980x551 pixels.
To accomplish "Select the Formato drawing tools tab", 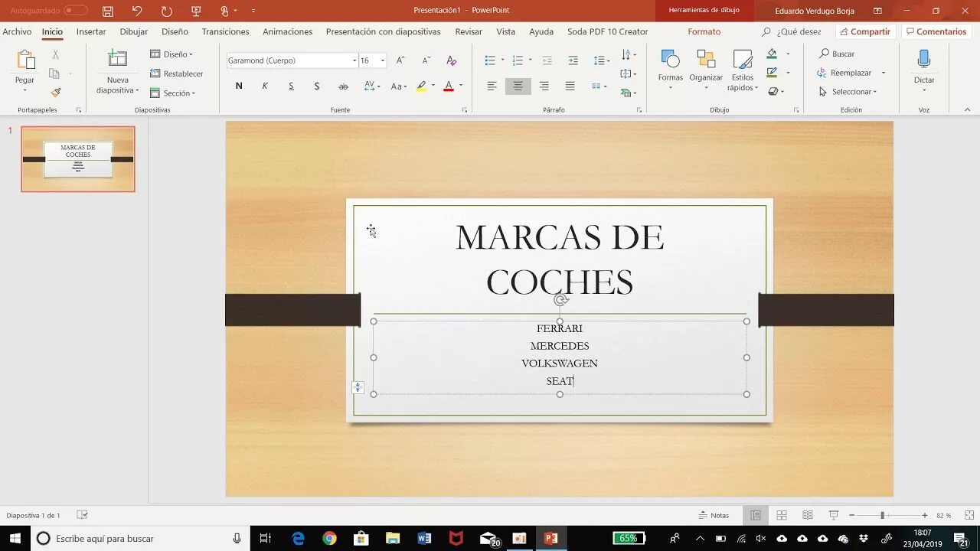I will click(704, 31).
